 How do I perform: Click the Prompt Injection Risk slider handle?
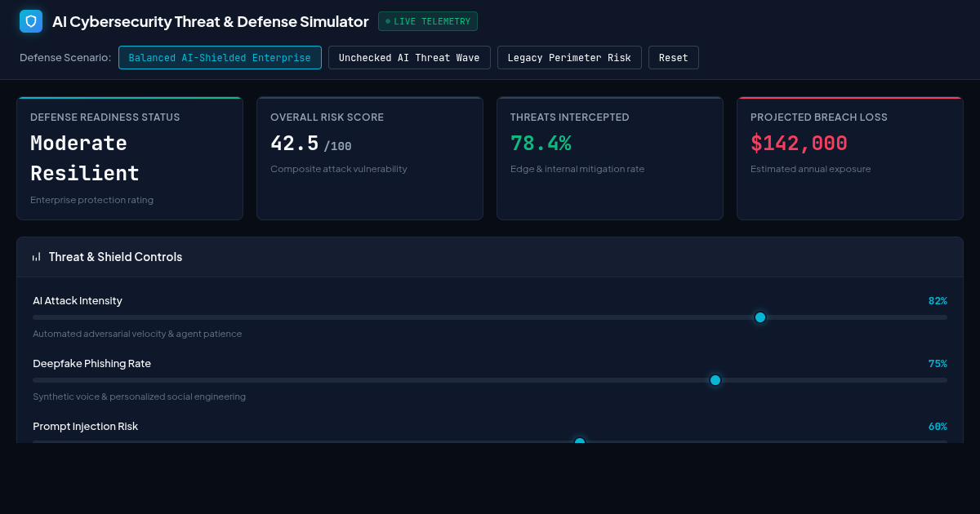coord(580,441)
